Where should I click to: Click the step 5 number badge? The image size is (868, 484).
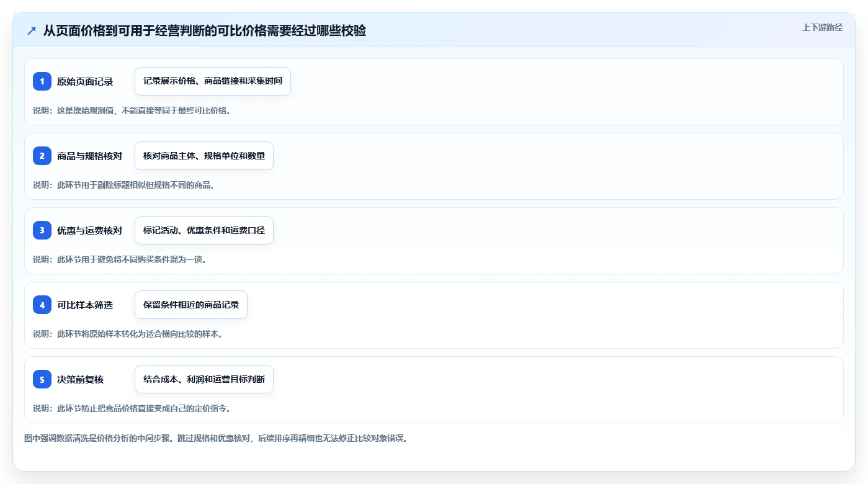pos(42,379)
